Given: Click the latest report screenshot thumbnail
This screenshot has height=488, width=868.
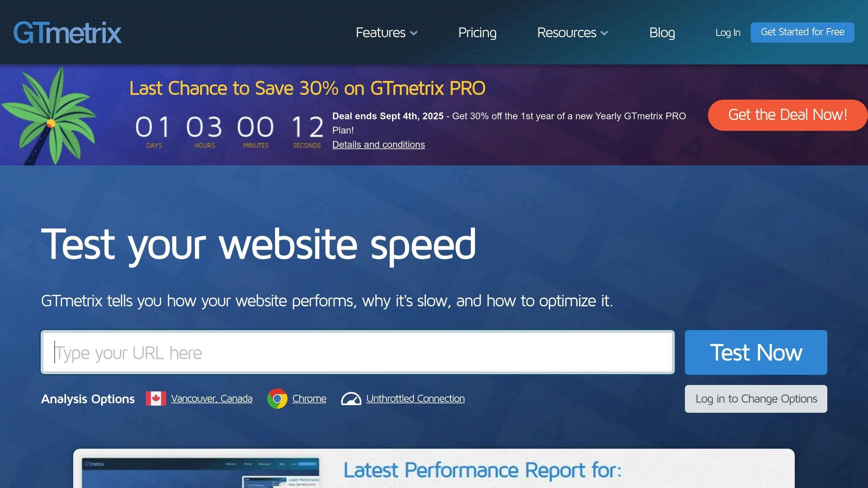Looking at the screenshot, I should (x=200, y=473).
